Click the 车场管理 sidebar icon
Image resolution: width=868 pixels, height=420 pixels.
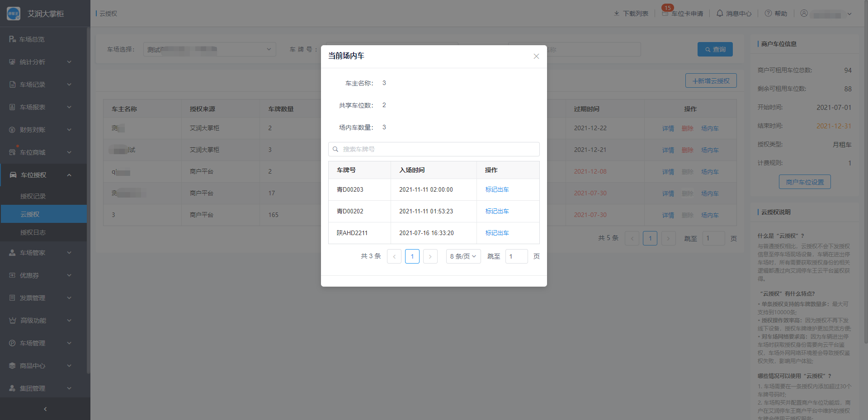[x=12, y=343]
